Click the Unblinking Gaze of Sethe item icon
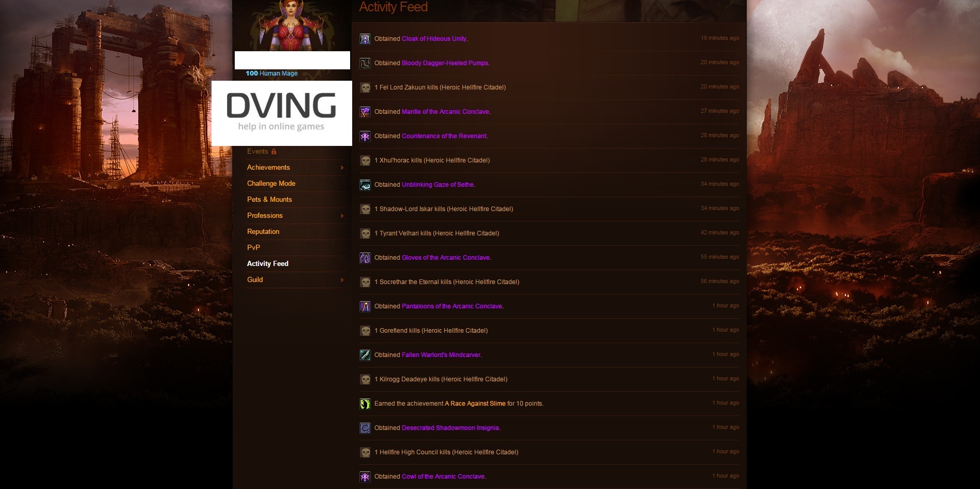This screenshot has height=489, width=980. point(365,185)
